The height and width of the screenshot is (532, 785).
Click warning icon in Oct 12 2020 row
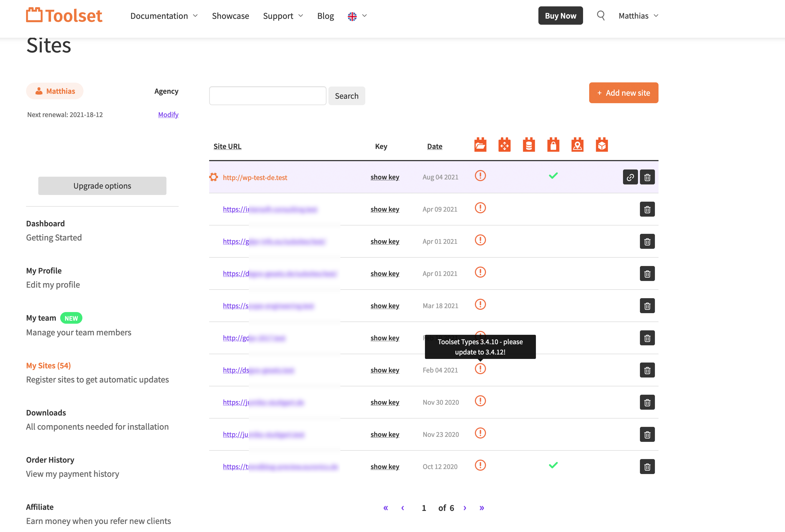pyautogui.click(x=480, y=465)
